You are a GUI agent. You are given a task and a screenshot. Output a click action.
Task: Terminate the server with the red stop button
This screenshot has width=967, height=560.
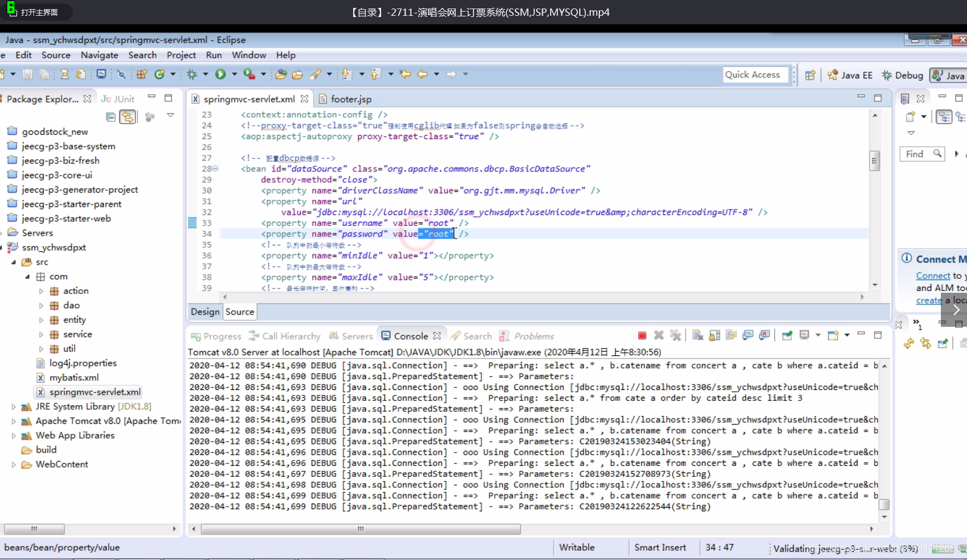pos(642,336)
